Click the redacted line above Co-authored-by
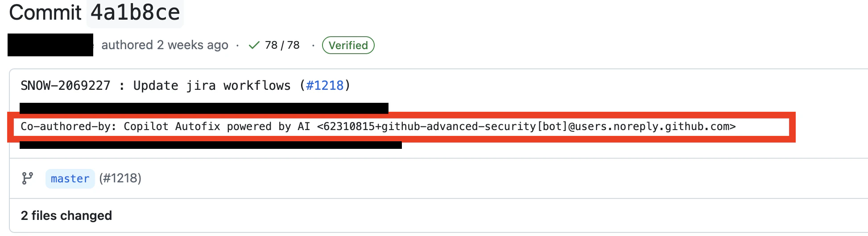Viewport: 868px width, 236px height. point(204,108)
